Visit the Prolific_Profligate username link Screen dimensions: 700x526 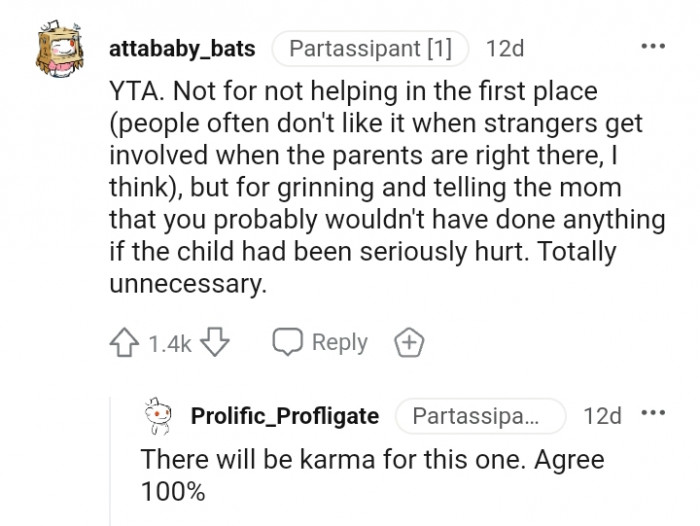(x=285, y=416)
